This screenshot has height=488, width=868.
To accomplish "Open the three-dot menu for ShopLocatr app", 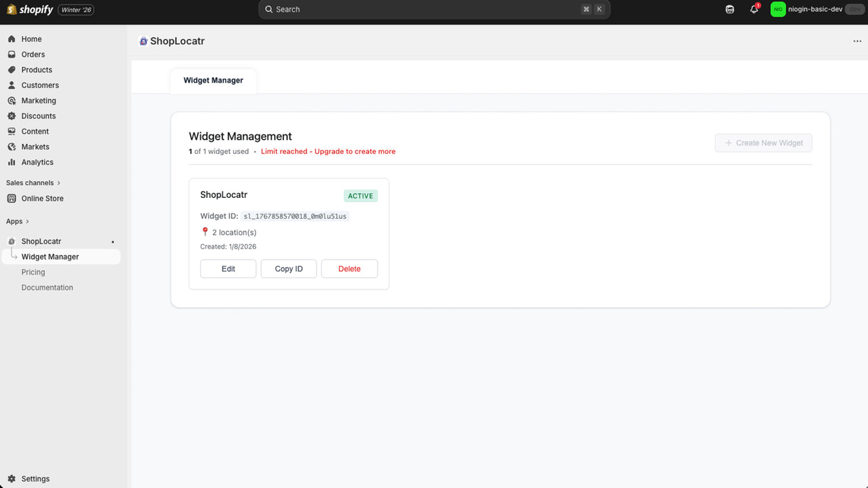I will click(857, 41).
